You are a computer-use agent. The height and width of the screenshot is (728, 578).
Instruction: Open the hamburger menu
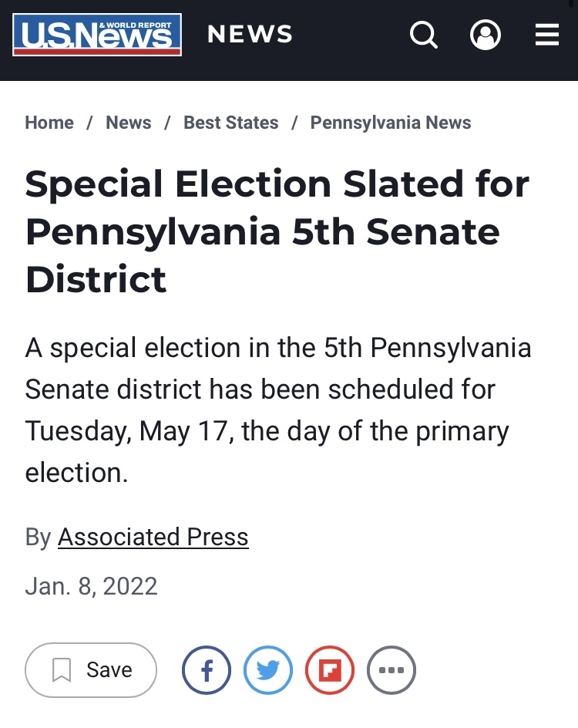point(547,35)
